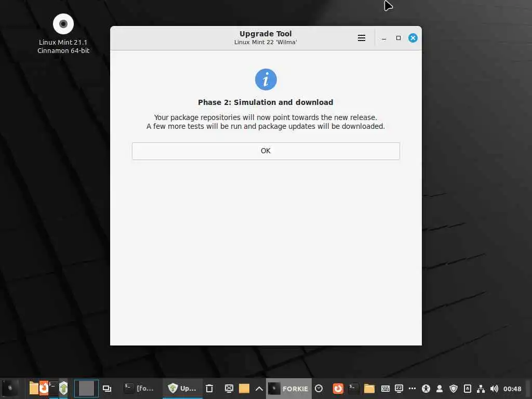
Task: Click 'Phase 2: Simulation and download' heading
Action: click(265, 102)
